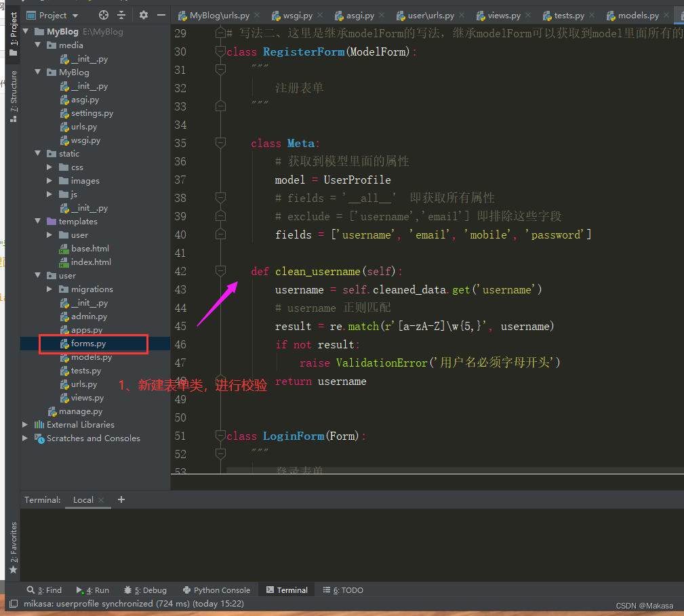Click the terminal input area
This screenshot has width=684, height=616.
coord(352,544)
